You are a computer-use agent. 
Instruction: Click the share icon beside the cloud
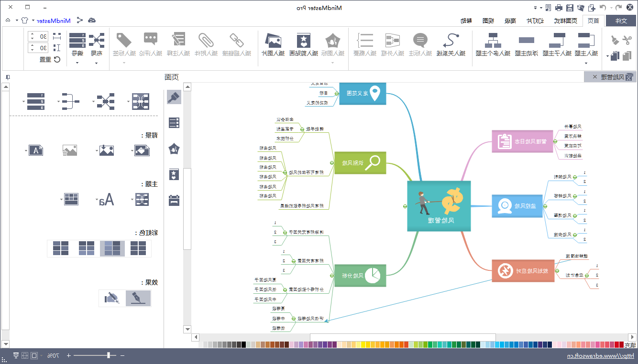[x=79, y=20]
